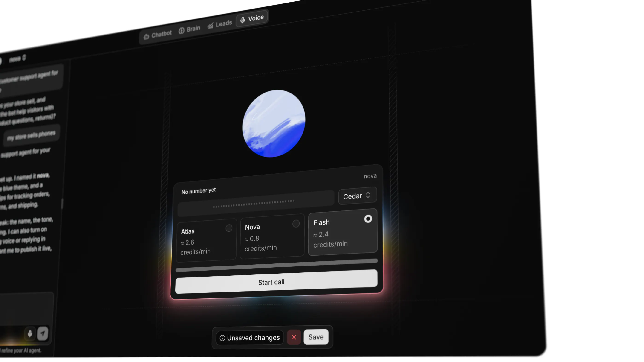The height and width of the screenshot is (362, 644).
Task: Choose the Nova model radio option
Action: [296, 223]
